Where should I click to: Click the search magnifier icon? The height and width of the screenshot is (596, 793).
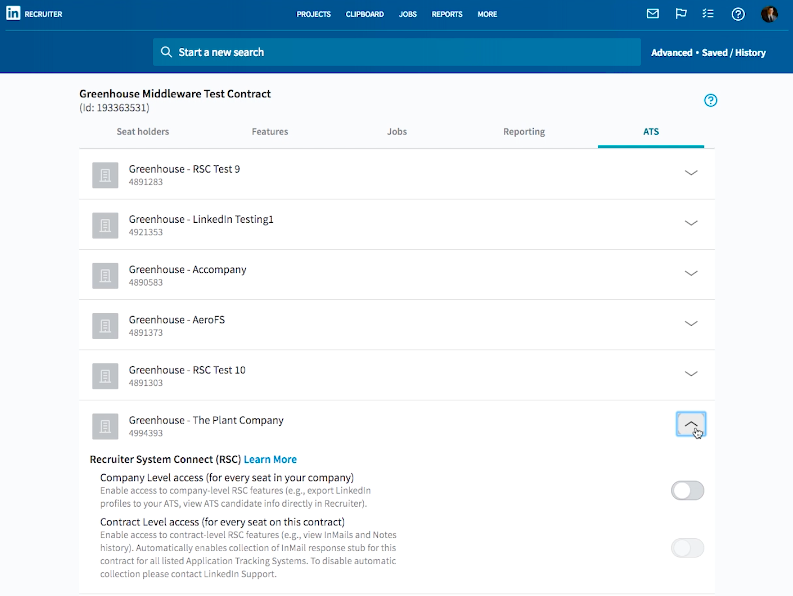[166, 52]
